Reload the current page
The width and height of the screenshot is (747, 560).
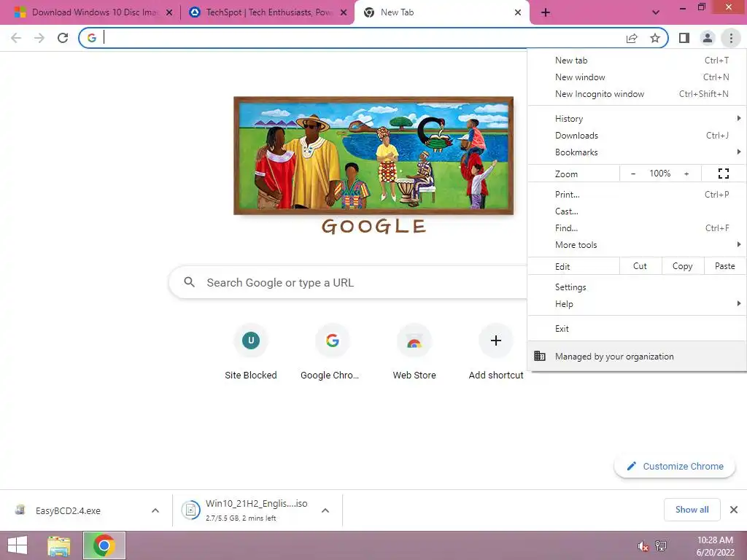[x=63, y=38]
